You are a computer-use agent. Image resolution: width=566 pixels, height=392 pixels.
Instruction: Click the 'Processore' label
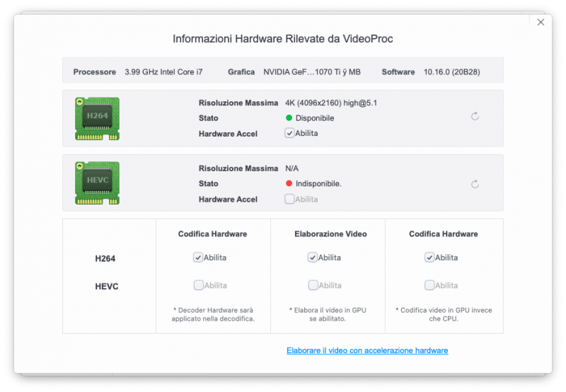[x=95, y=72]
